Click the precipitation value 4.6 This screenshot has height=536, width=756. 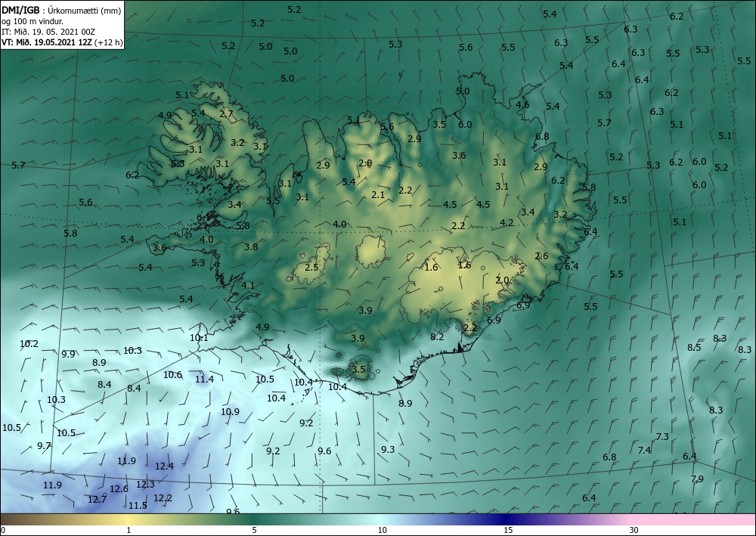pos(522,104)
